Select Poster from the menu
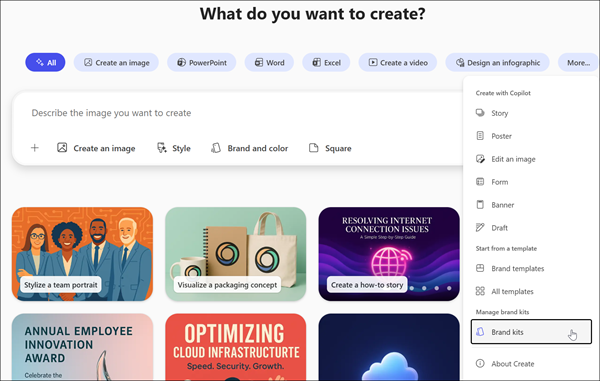 point(531,136)
